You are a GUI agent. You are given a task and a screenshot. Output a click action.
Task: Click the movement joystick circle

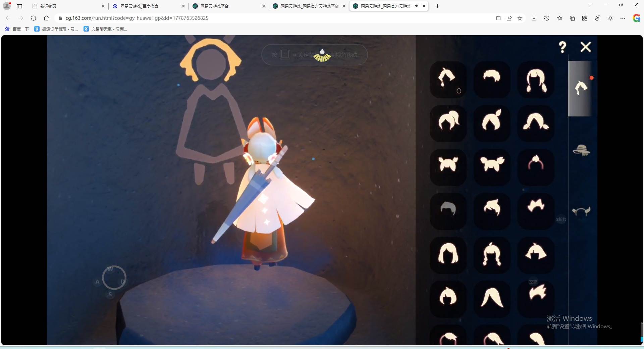click(x=114, y=278)
